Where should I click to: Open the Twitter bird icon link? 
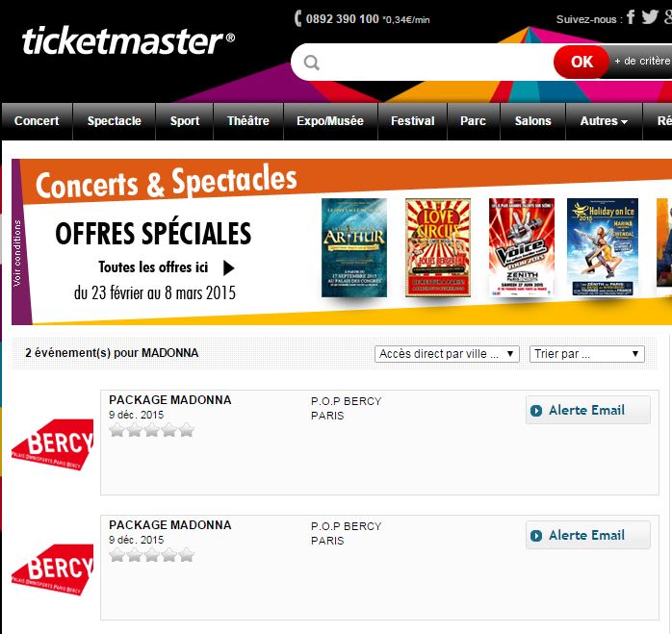pyautogui.click(x=650, y=16)
